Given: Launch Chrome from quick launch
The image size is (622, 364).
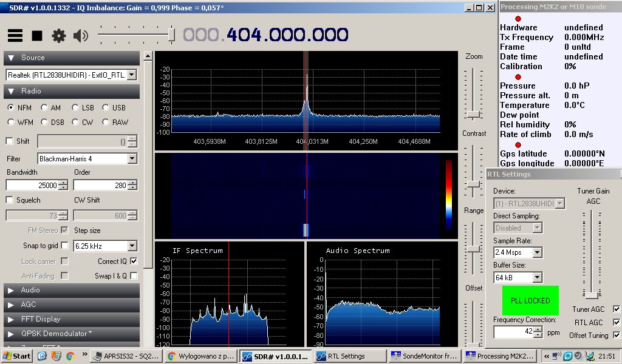Looking at the screenshot, I should 70,356.
